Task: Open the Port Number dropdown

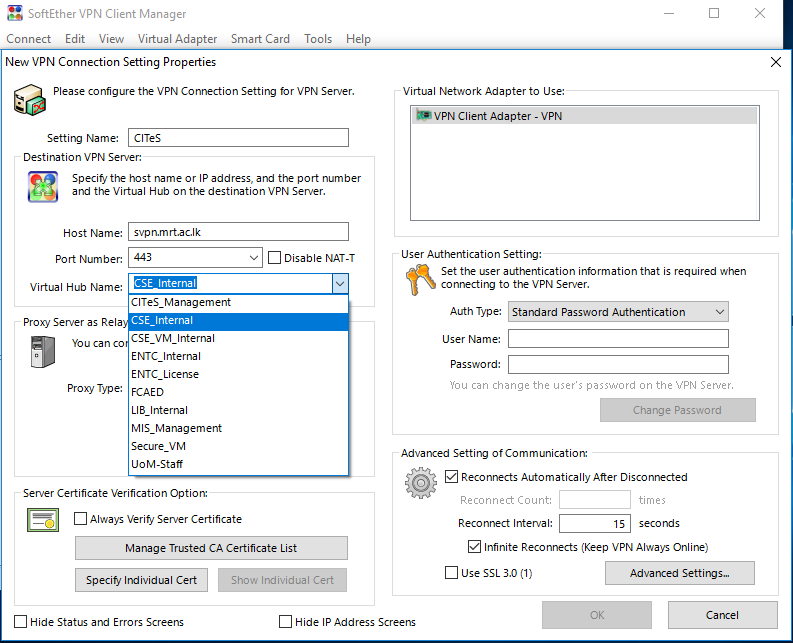Action: (x=254, y=258)
